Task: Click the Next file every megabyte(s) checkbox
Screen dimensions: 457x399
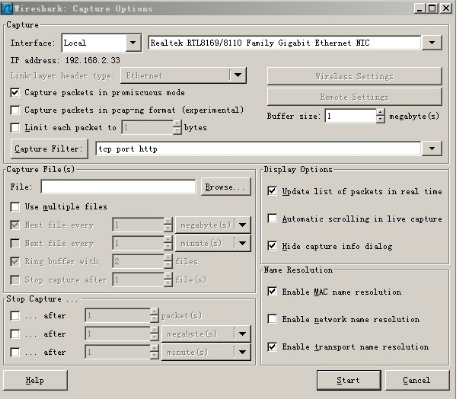Action: point(15,225)
